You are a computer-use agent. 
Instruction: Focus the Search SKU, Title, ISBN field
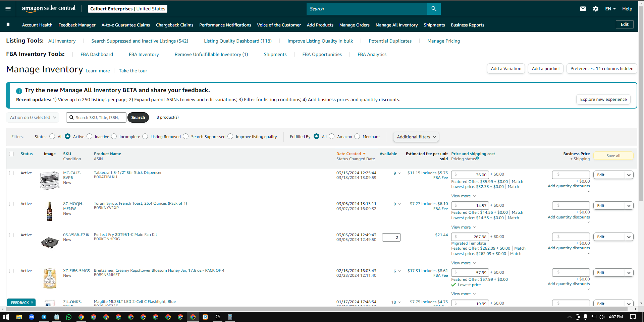[x=96, y=118]
